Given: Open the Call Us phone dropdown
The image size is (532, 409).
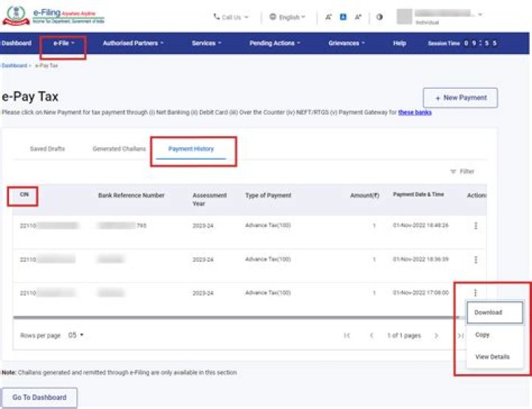Looking at the screenshot, I should pos(231,17).
